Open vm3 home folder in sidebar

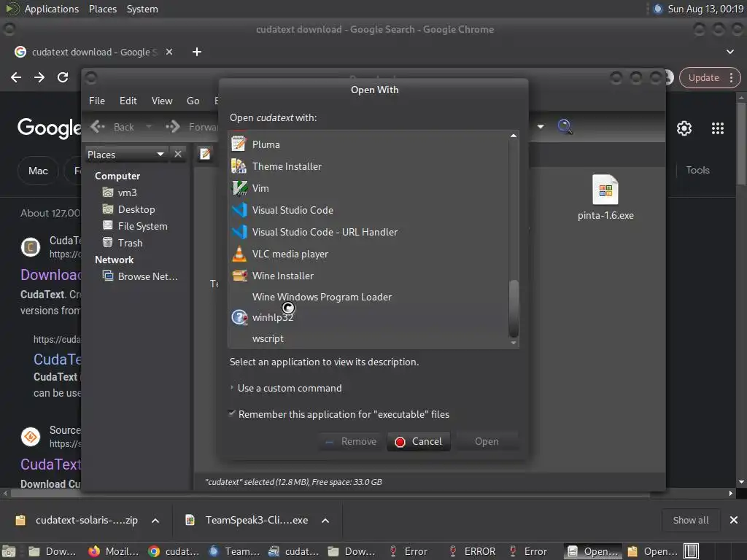pyautogui.click(x=127, y=192)
